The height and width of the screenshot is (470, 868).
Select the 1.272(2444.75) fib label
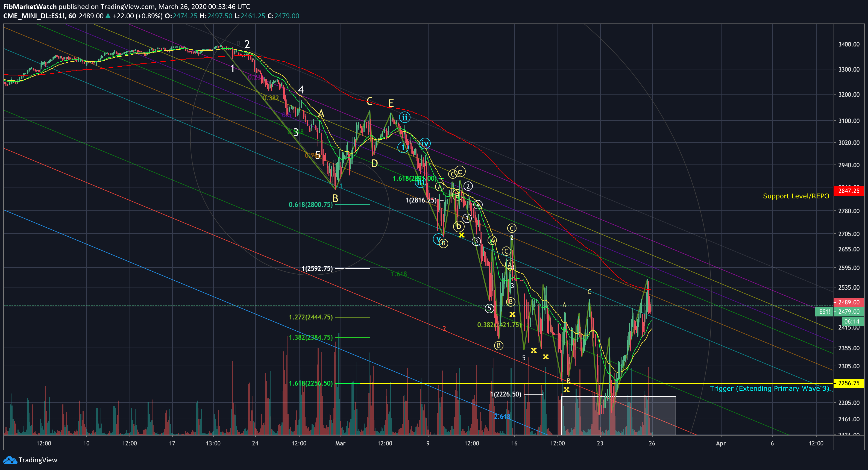point(311,317)
